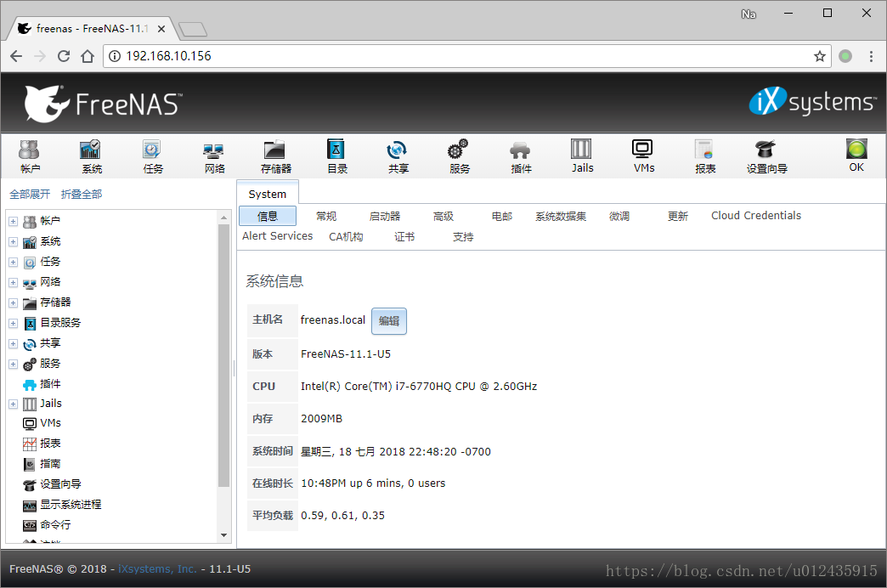Expand the 服务 tree node
The height and width of the screenshot is (588, 887).
tap(13, 364)
